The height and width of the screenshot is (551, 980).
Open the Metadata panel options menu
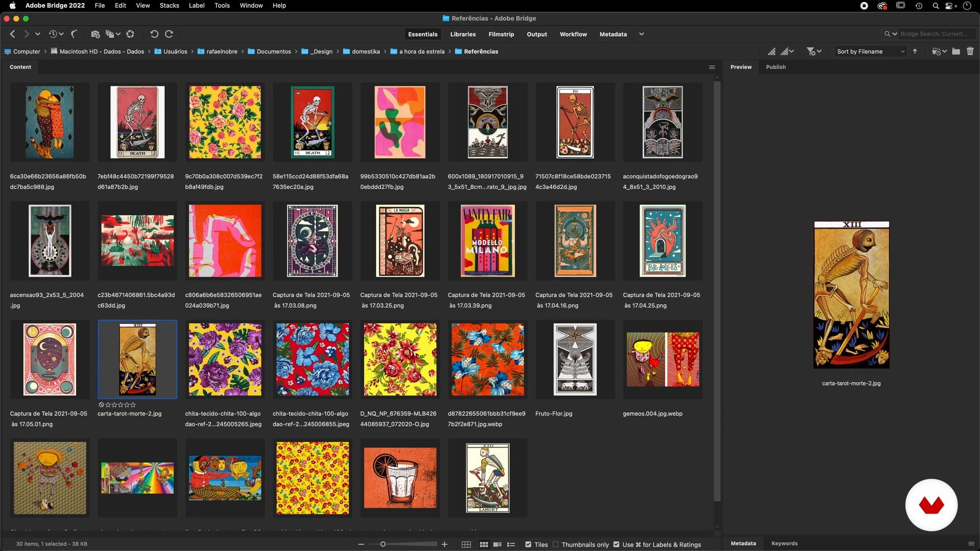tap(971, 544)
